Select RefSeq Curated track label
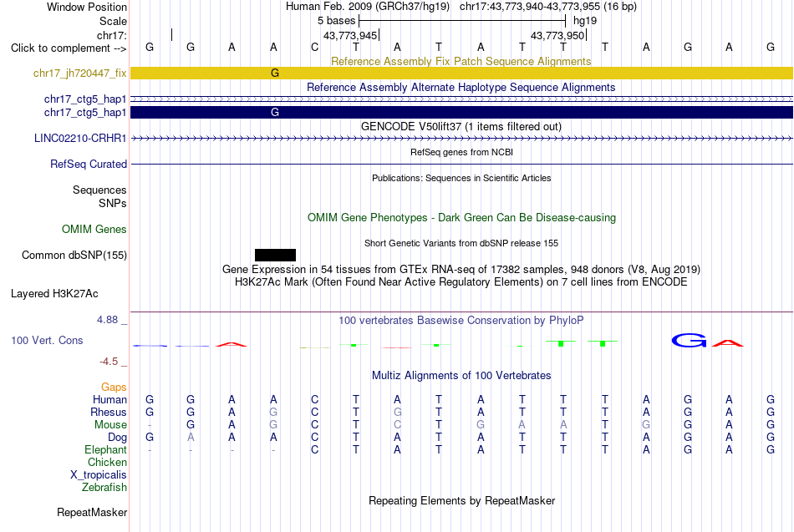The image size is (794, 532). tap(88, 164)
